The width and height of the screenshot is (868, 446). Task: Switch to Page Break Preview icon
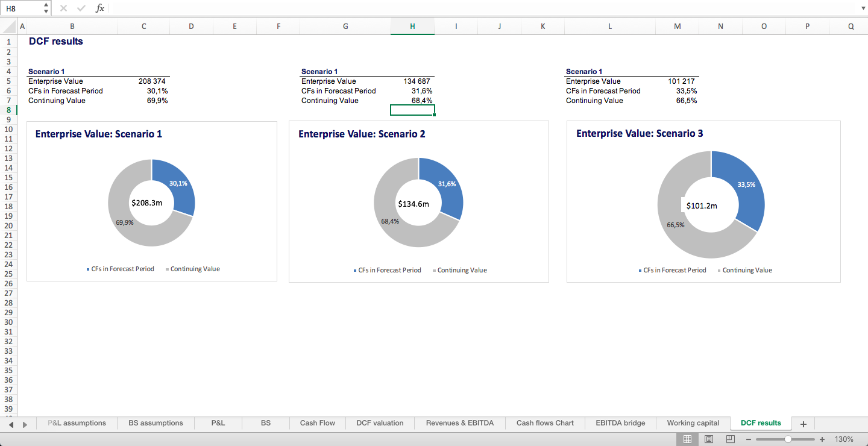point(731,439)
